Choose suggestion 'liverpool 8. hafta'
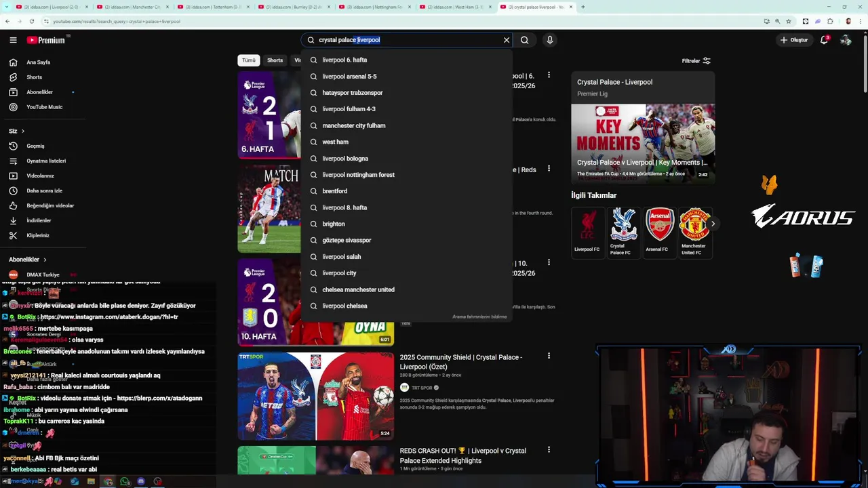868x488 pixels. (x=406, y=207)
